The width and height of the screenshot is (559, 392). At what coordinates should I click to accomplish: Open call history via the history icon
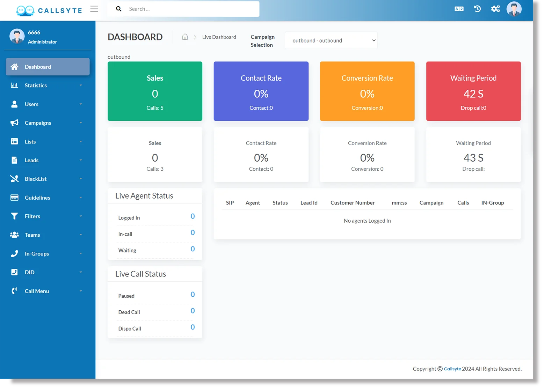tap(477, 9)
